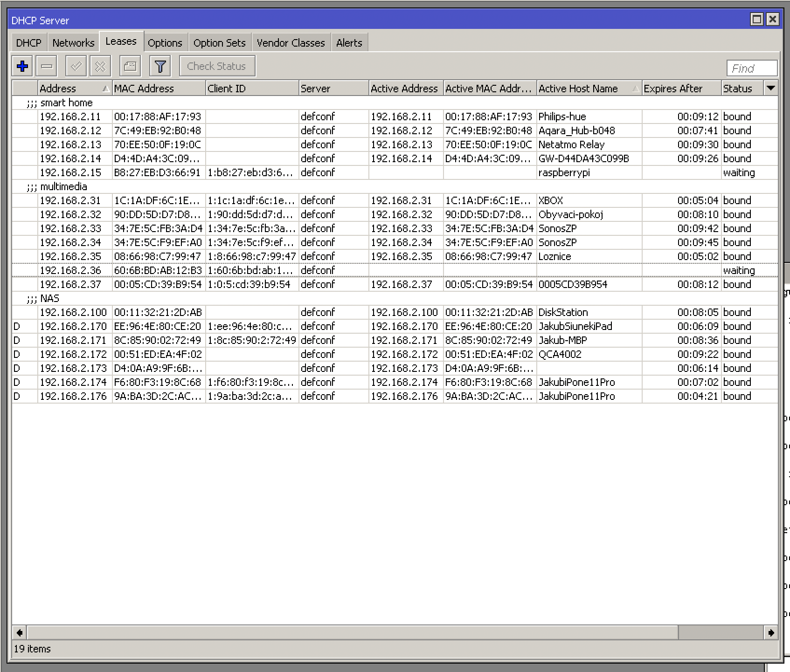This screenshot has height=672, width=790.
Task: Maximize the DHCP Server window
Action: point(757,19)
